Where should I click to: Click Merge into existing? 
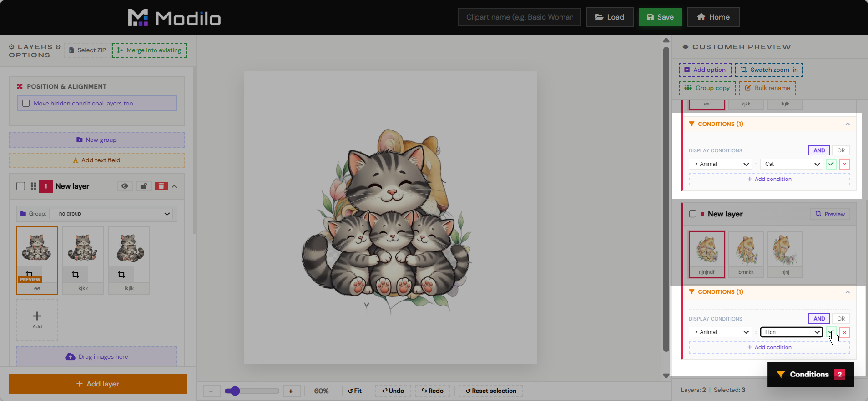[x=149, y=50]
